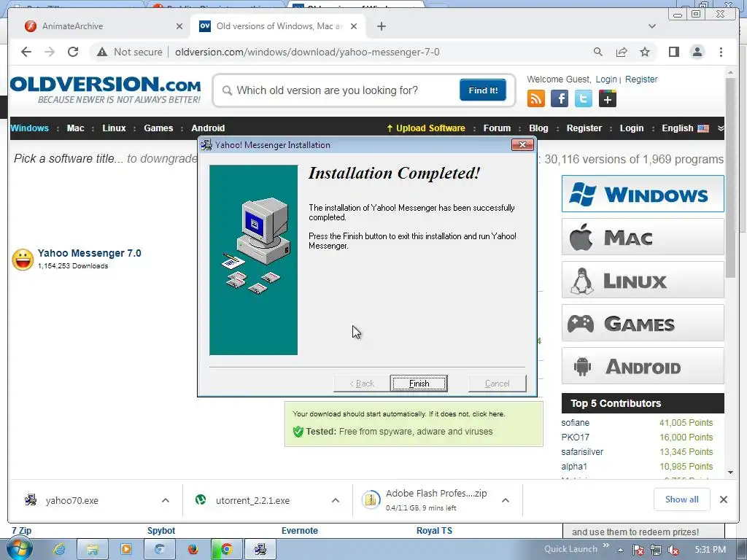This screenshot has width=747, height=560.
Task: Click contributor safarisilver
Action: 582,451
